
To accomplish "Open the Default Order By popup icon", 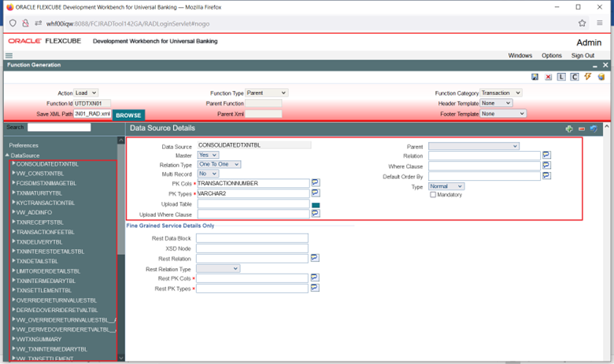I will pos(546,175).
